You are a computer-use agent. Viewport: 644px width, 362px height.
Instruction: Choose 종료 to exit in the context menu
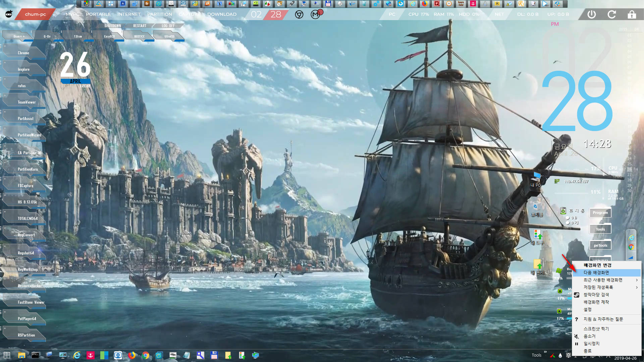click(606, 351)
